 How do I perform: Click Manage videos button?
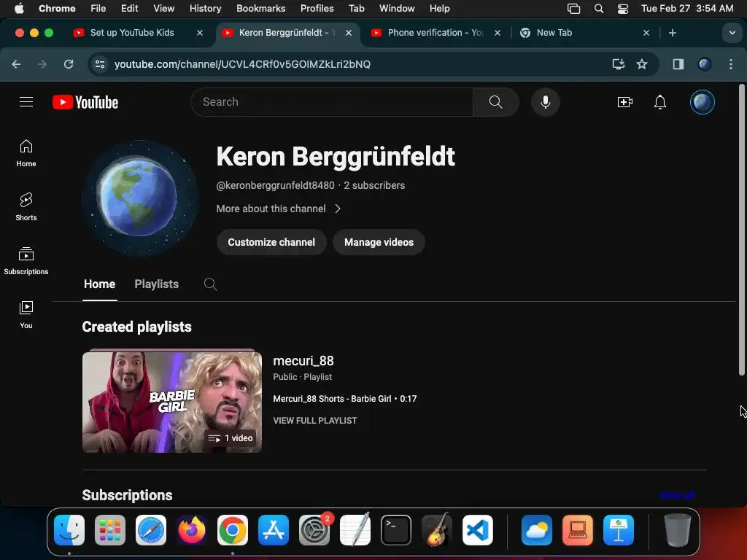(x=379, y=242)
